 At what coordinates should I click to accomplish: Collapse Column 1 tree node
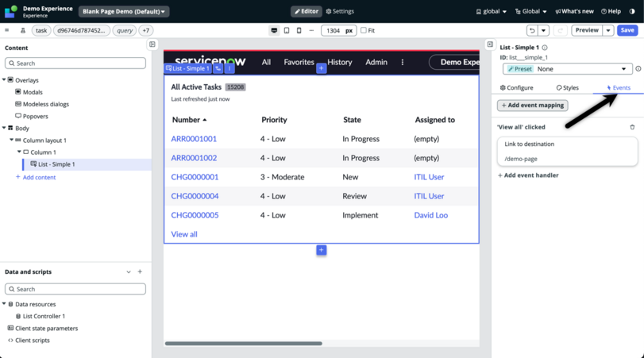(x=19, y=152)
